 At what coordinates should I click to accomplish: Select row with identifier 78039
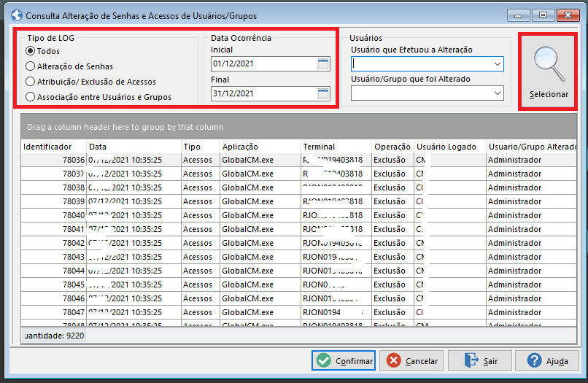coord(298,202)
